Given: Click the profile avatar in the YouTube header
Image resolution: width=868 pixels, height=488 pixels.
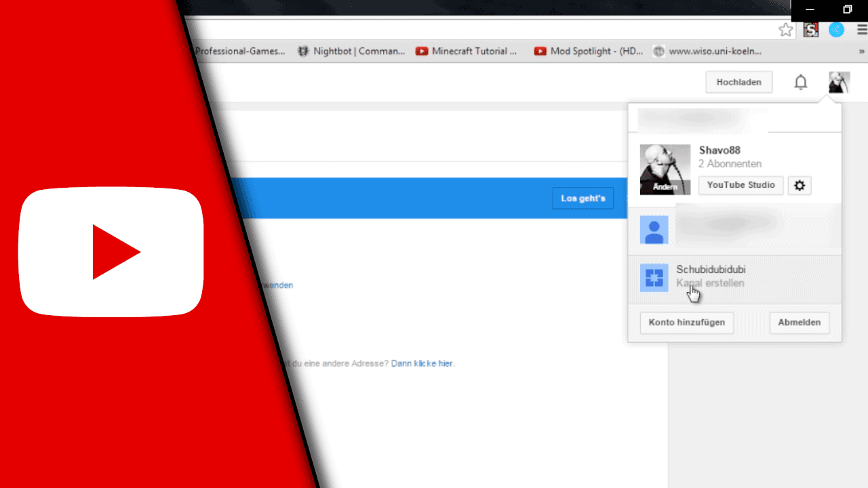Looking at the screenshot, I should click(x=839, y=83).
